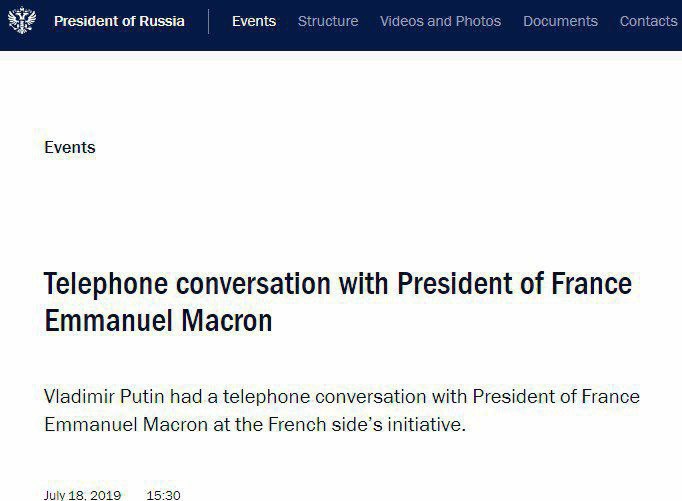Click 'President of France' in the headline
Image resolution: width=682 pixels, height=501 pixels.
[515, 284]
